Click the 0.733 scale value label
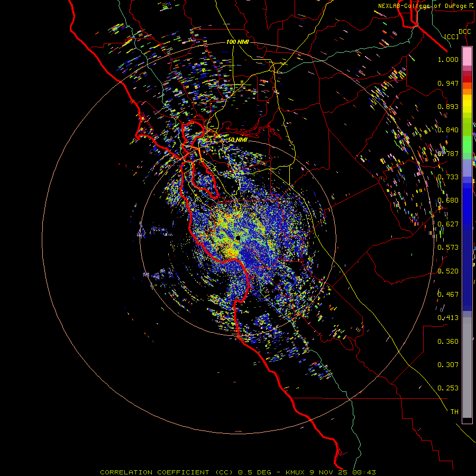 click(448, 177)
